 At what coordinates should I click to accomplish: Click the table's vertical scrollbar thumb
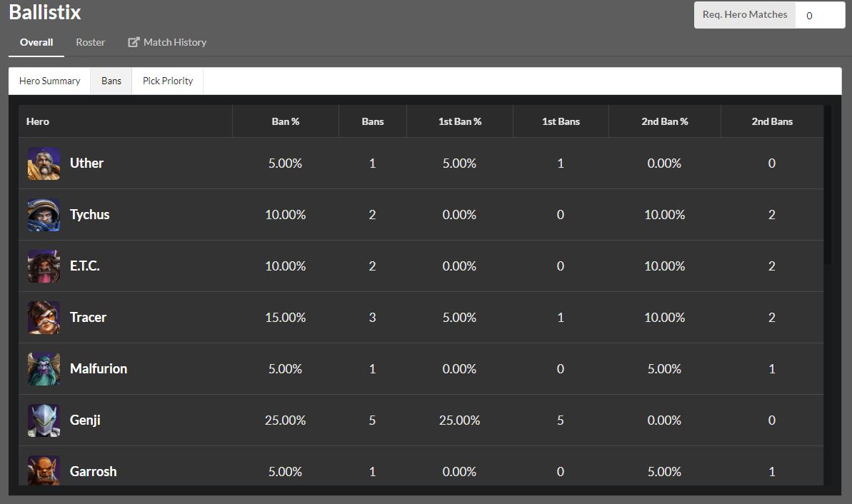[828, 185]
